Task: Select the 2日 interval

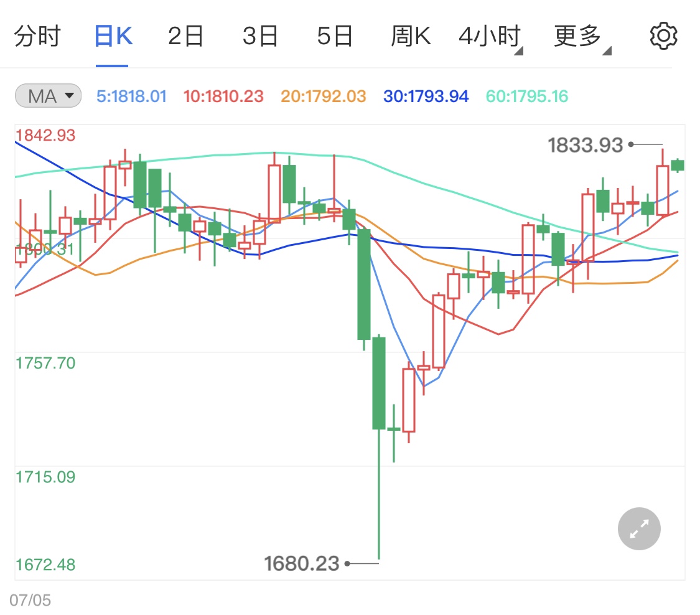Action: pos(185,35)
